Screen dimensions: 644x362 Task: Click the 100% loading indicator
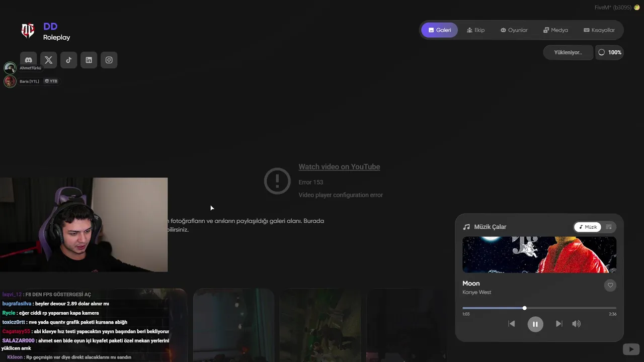pos(610,52)
